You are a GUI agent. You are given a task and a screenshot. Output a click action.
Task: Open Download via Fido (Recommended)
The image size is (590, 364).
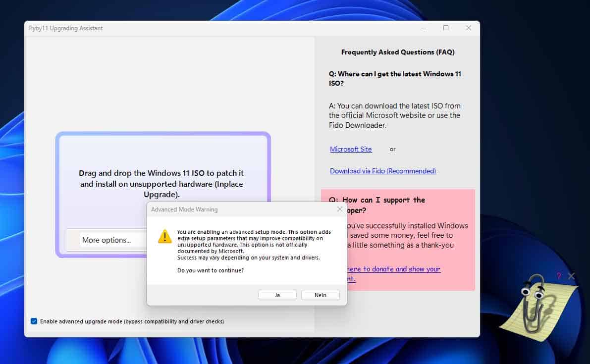[x=382, y=170]
